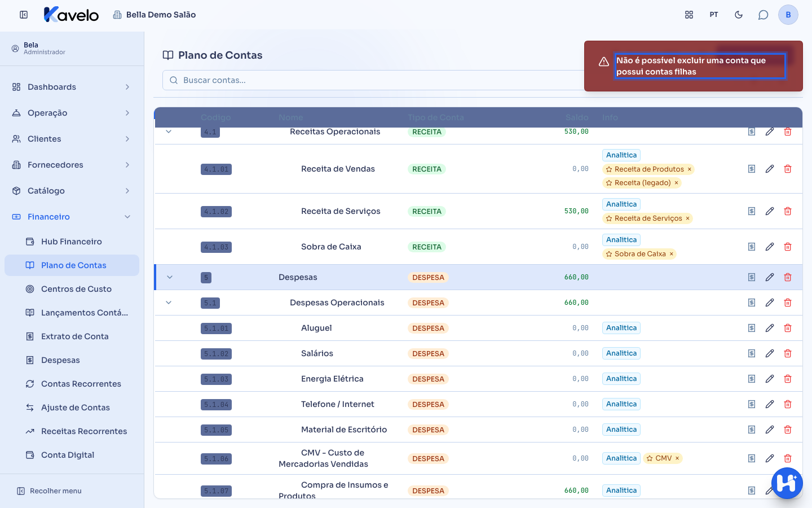Screen dimensions: 812x508
Task: Edit the Receita de Serviços account
Action: 770,211
